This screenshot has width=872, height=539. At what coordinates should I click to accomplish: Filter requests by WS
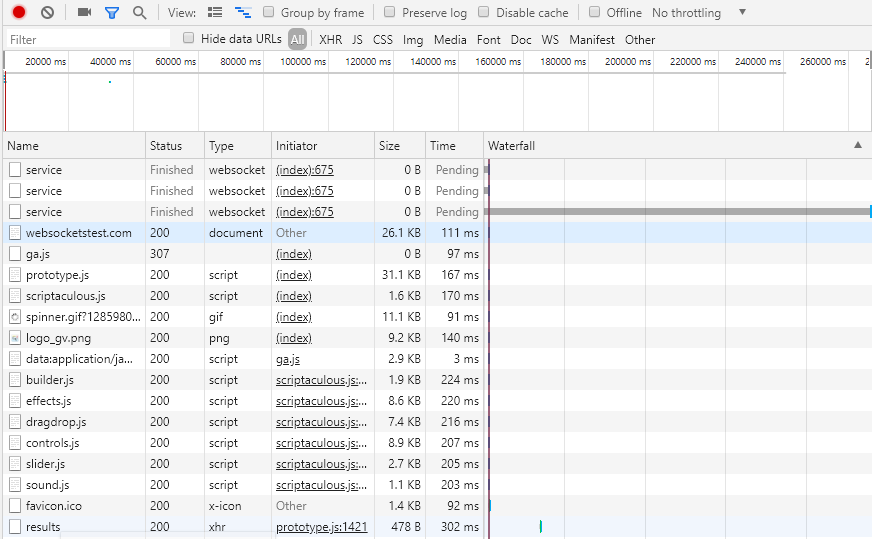(x=550, y=39)
